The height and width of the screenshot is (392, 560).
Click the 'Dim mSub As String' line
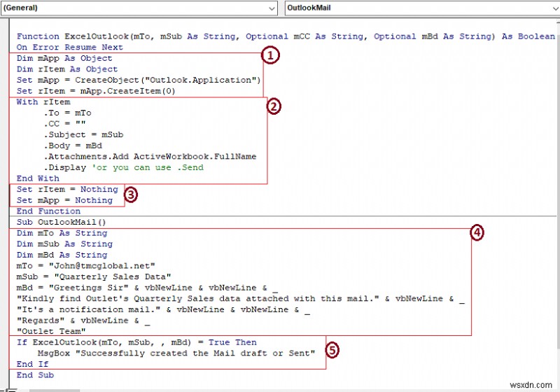(64, 244)
